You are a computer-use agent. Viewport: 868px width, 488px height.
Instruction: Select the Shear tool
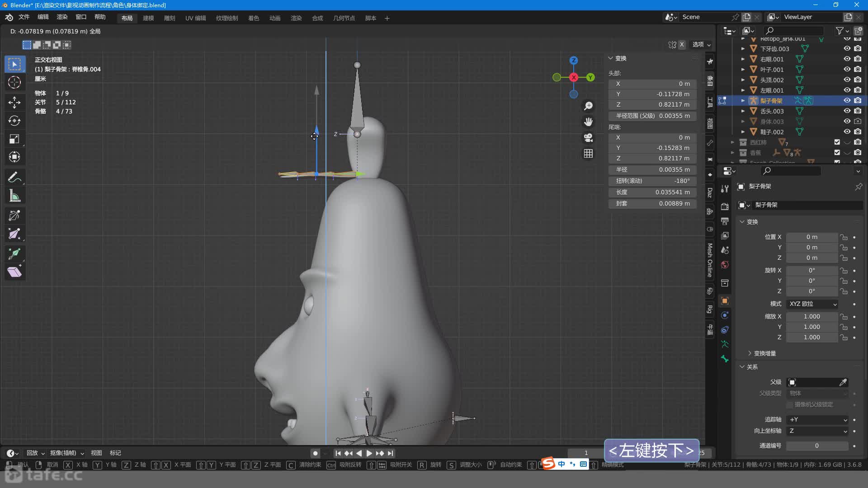tap(14, 272)
